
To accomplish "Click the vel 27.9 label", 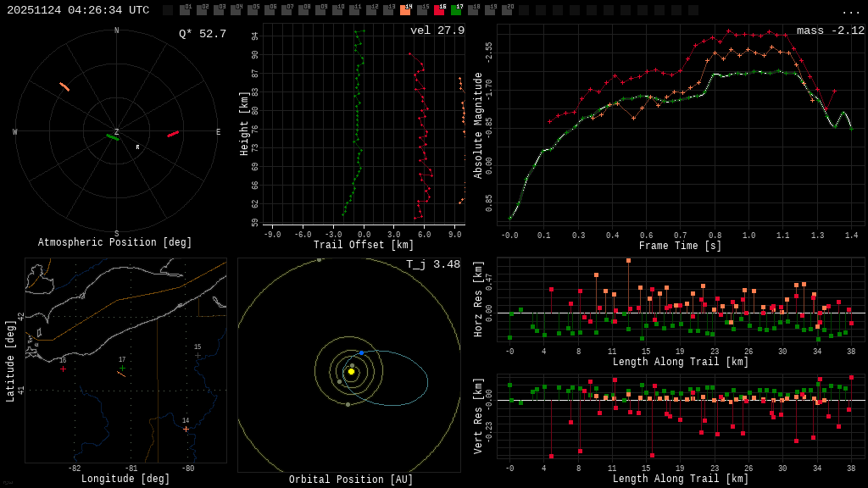I will 437,31.
